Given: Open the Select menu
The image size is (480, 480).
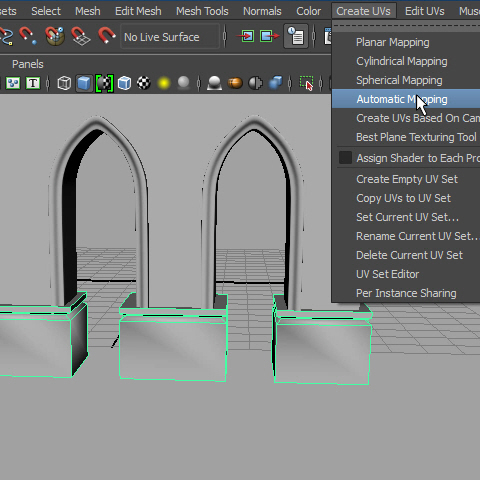Looking at the screenshot, I should [x=46, y=11].
